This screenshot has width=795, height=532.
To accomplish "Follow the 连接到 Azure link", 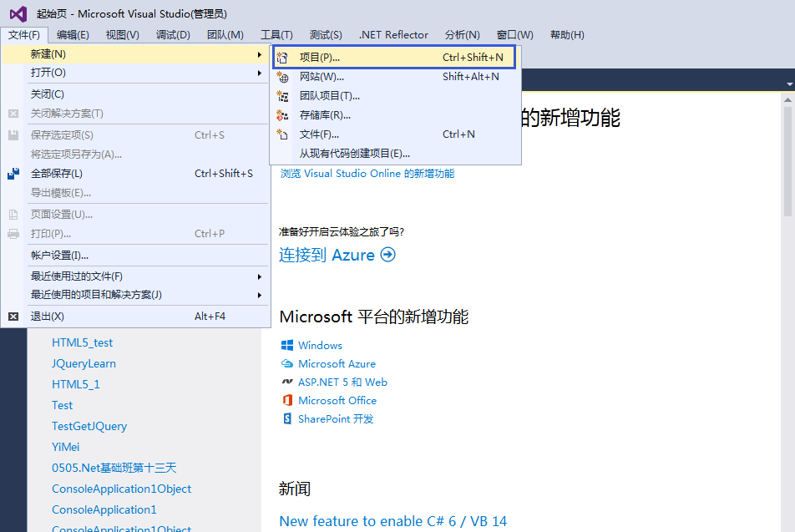I will tap(327, 255).
